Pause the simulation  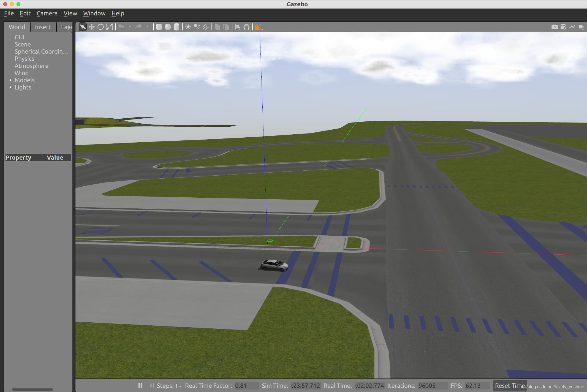pos(140,386)
